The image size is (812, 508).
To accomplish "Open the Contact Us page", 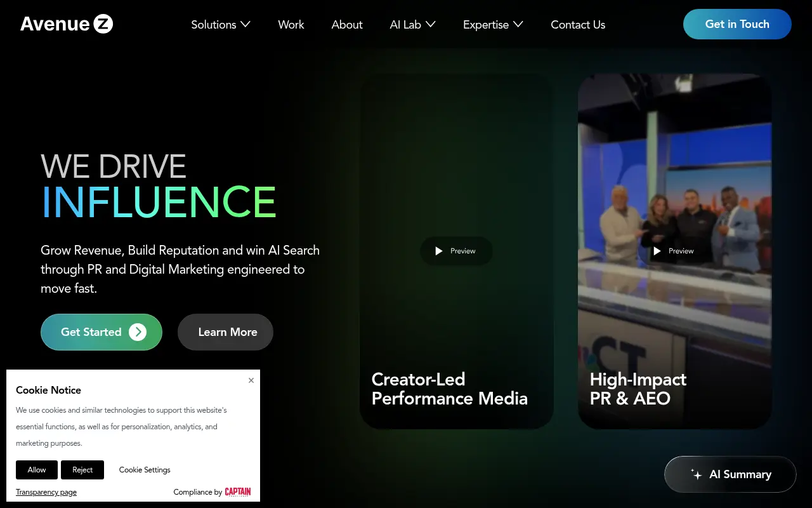I will [x=578, y=25].
